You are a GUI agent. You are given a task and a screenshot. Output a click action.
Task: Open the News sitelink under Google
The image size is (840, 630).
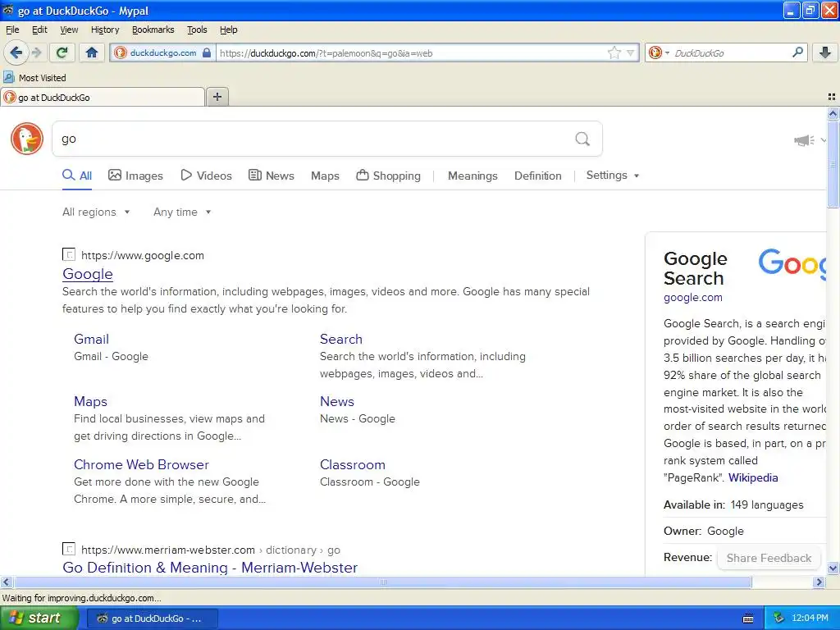click(x=337, y=401)
